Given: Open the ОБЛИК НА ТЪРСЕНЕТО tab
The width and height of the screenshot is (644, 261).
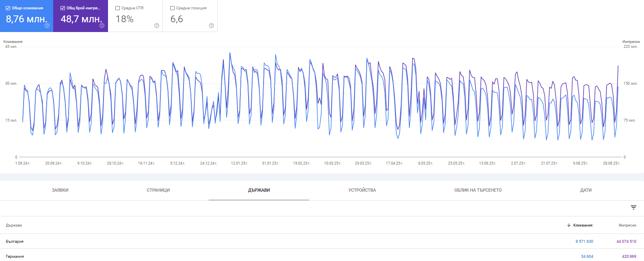Looking at the screenshot, I should click(x=478, y=190).
